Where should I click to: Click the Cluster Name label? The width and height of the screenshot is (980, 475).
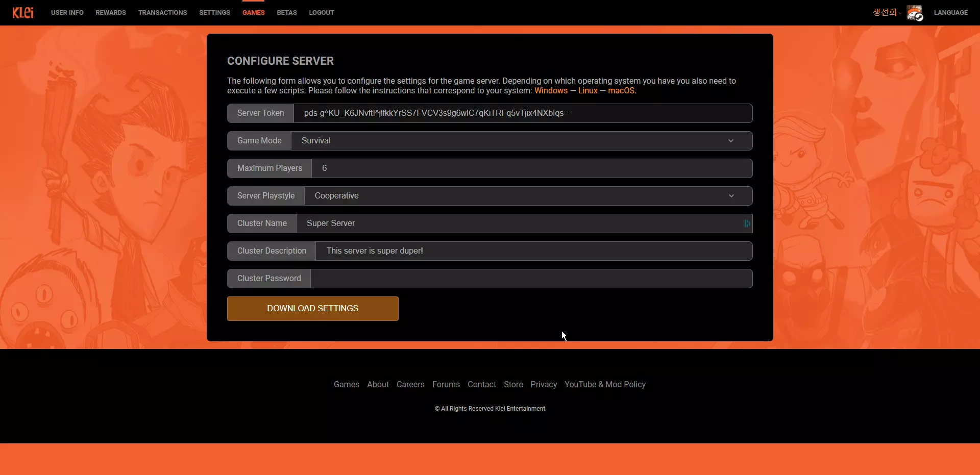click(262, 223)
